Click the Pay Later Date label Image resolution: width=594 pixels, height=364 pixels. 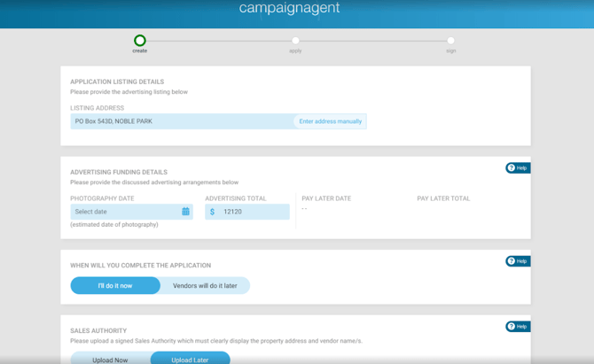[326, 198]
